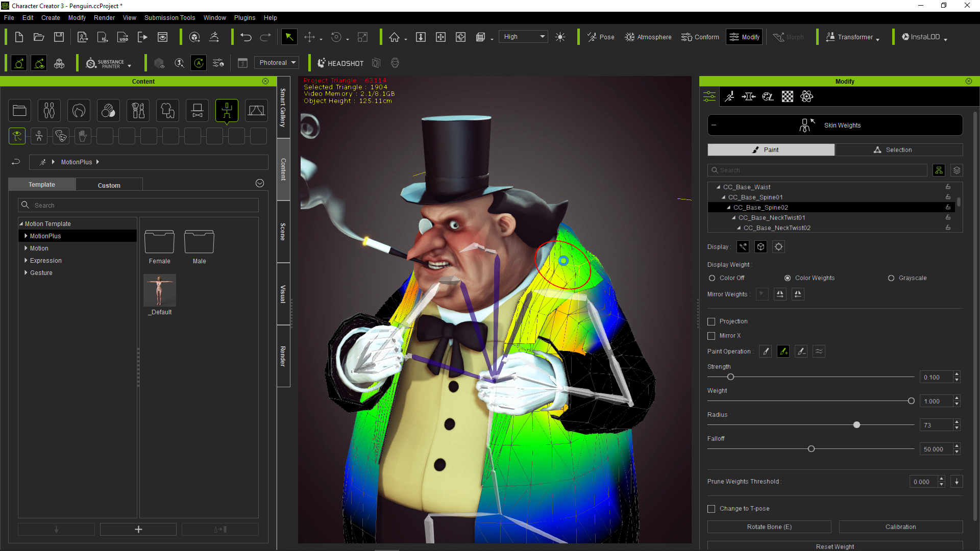
Task: Click the Show Bones display icon
Action: pyautogui.click(x=743, y=247)
